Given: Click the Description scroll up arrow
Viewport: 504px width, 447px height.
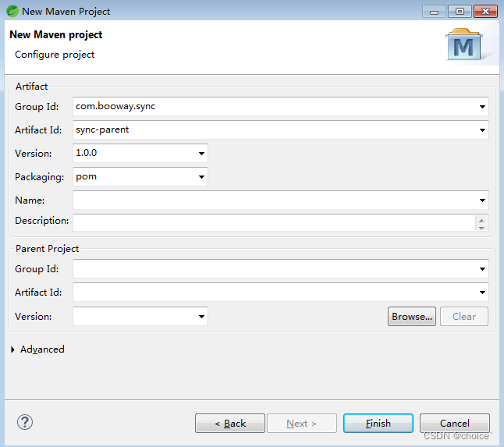Looking at the screenshot, I should tap(481, 221).
